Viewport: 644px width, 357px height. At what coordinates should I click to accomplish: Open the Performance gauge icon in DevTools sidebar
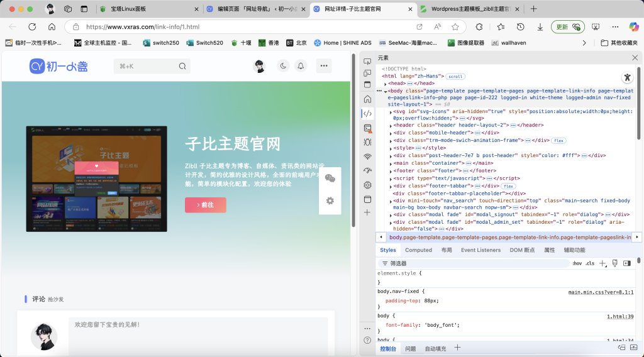368,170
